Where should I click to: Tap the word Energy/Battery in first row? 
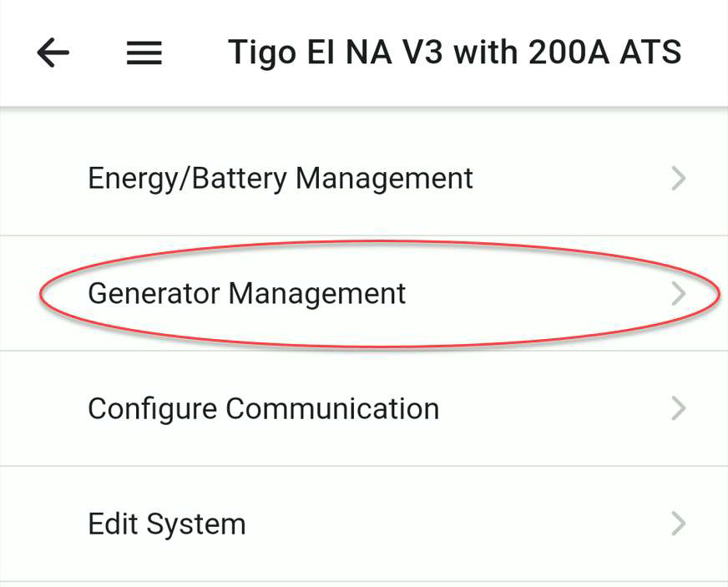[x=188, y=180]
